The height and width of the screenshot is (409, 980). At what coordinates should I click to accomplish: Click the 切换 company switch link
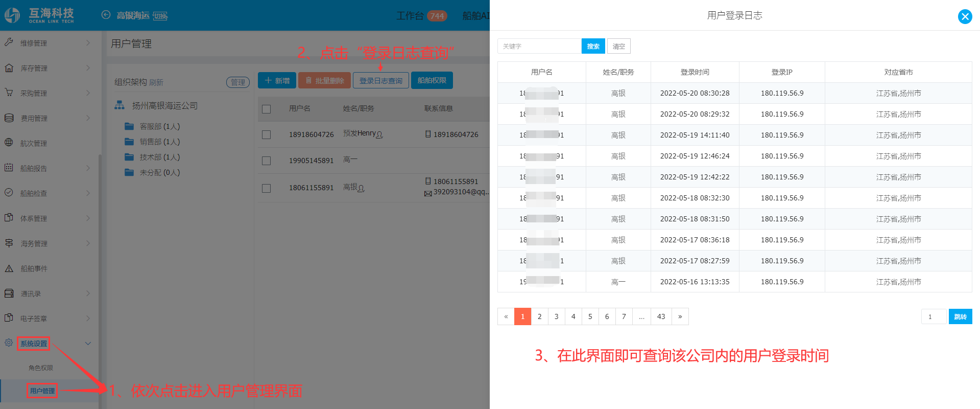coord(160,16)
